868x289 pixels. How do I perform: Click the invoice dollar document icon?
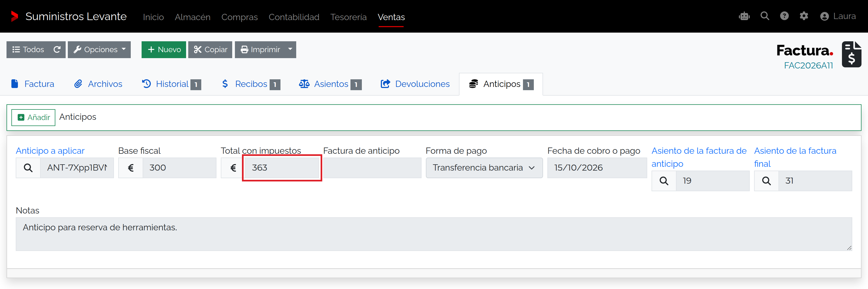click(x=851, y=54)
